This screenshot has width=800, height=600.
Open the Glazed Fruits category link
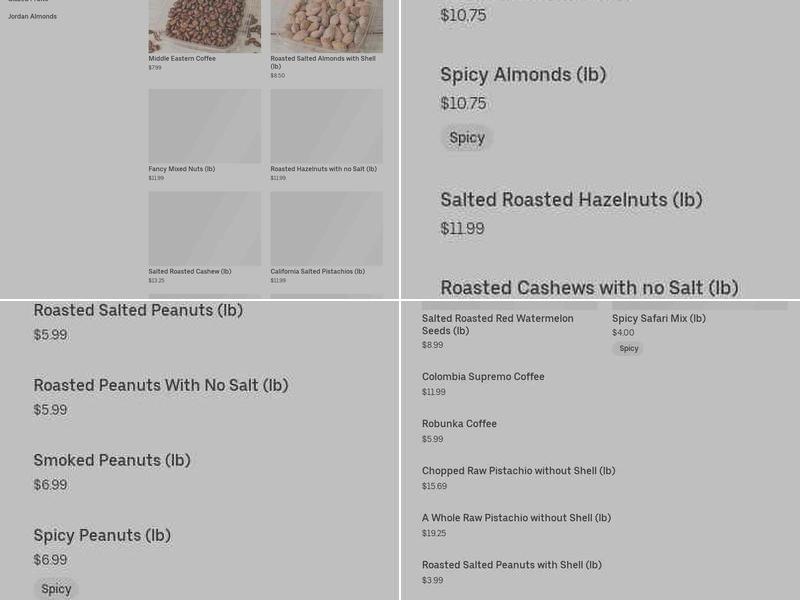(30, 2)
